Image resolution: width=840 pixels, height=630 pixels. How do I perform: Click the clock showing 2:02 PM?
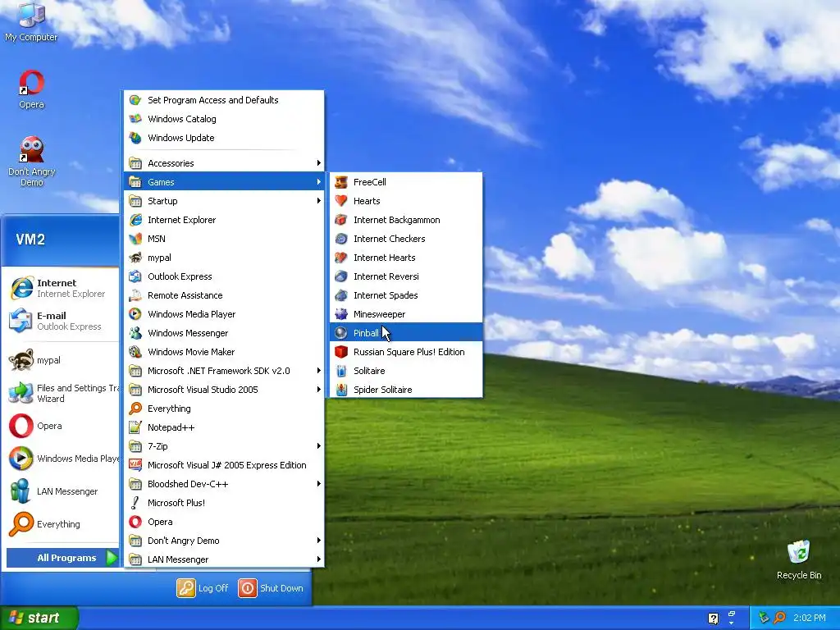[810, 618]
